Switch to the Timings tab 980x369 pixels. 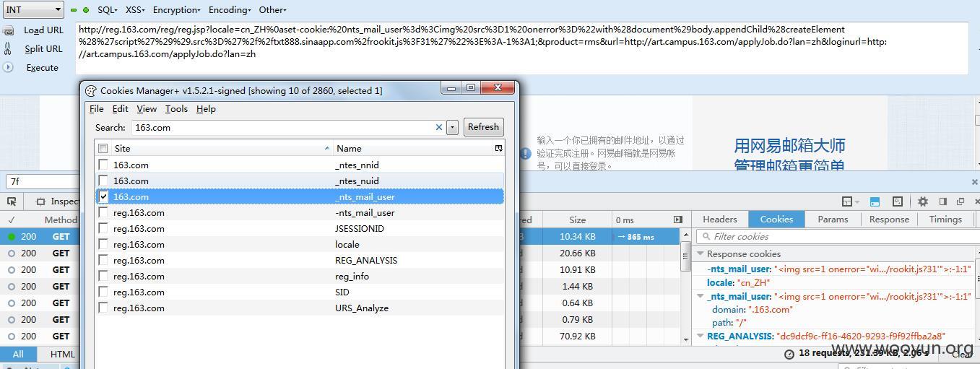pyautogui.click(x=945, y=220)
